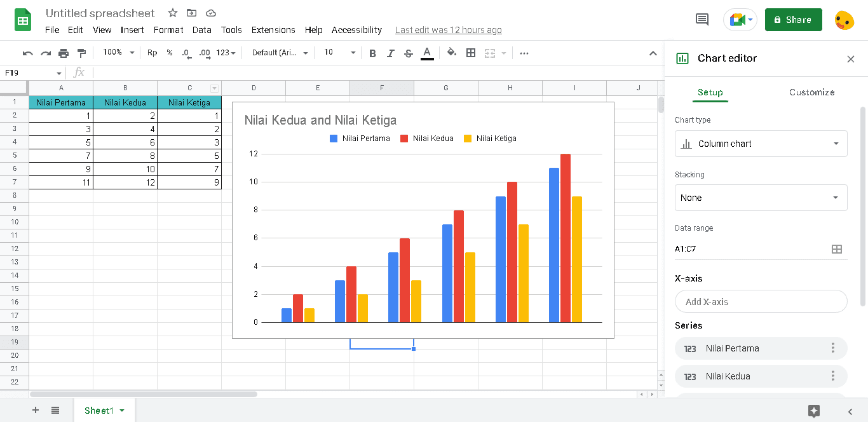The image size is (868, 422).
Task: Expand the Stacking dropdown set to None
Action: pyautogui.click(x=761, y=198)
